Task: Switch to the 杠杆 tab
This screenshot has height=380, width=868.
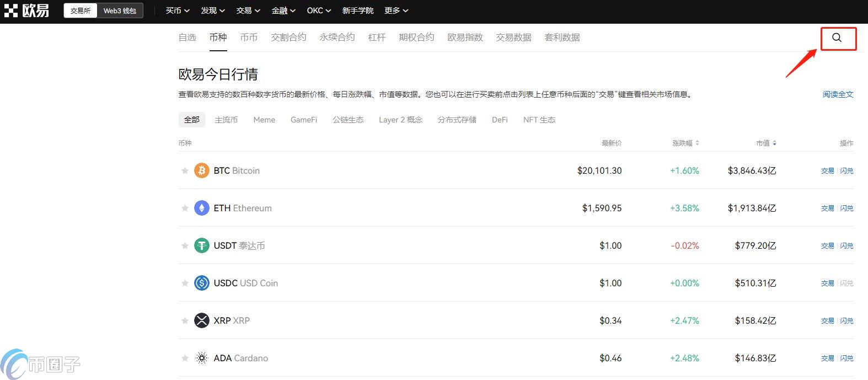Action: click(x=377, y=37)
